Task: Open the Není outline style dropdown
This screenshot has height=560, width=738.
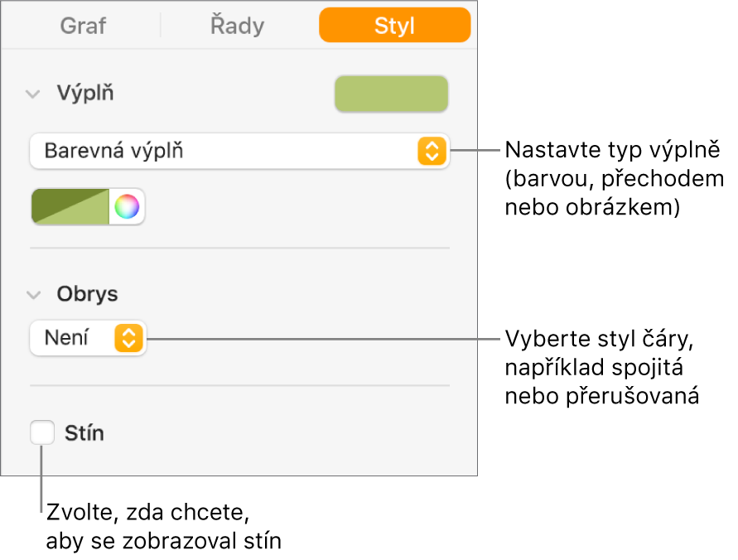Action: (x=88, y=338)
